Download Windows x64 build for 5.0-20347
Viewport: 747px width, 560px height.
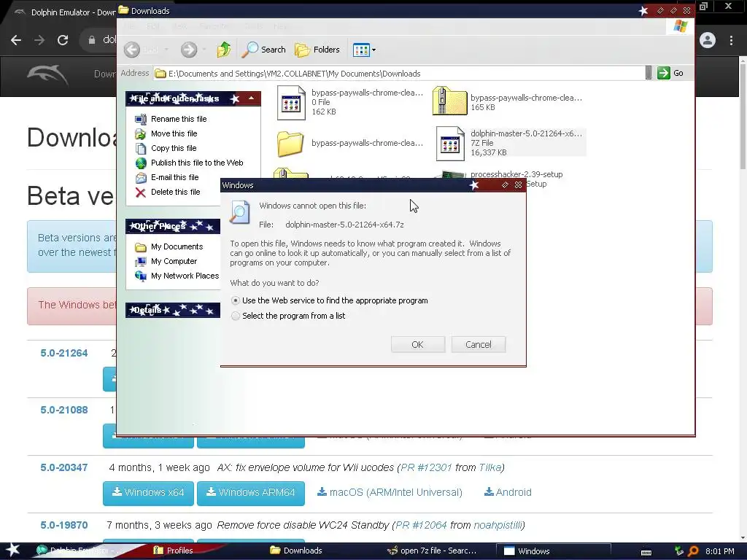(x=148, y=493)
